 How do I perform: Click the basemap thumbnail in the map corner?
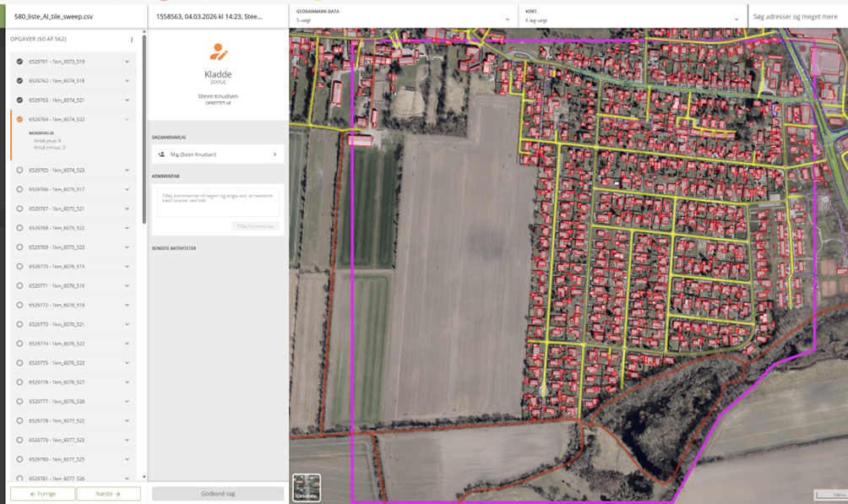pyautogui.click(x=306, y=487)
